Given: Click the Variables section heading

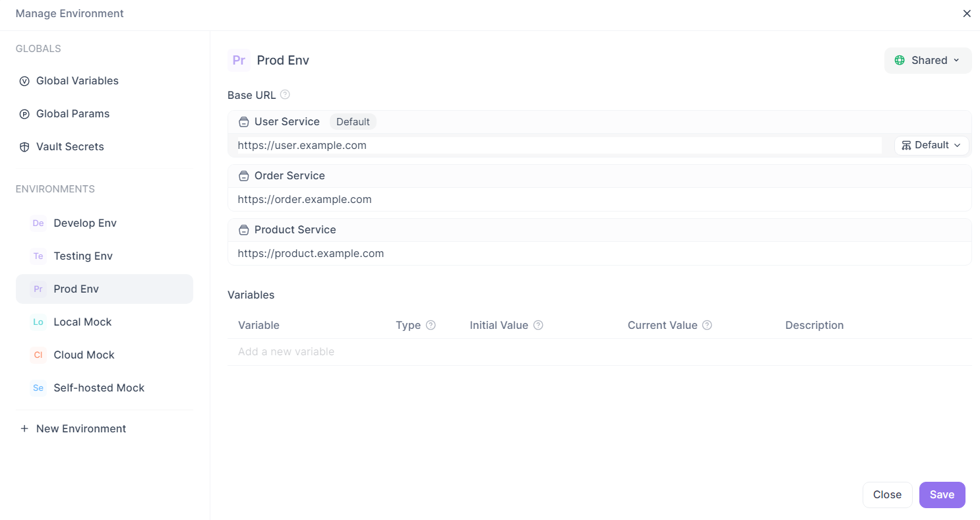Looking at the screenshot, I should click(x=251, y=295).
